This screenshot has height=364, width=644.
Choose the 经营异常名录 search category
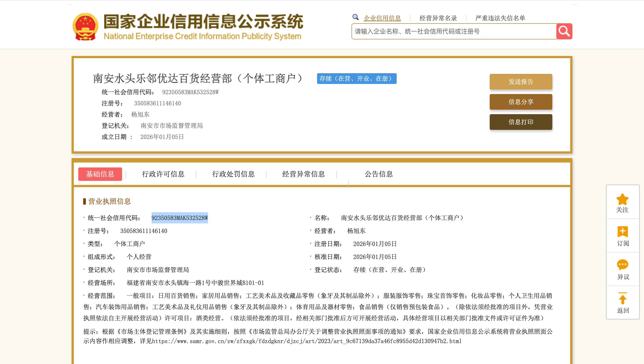click(438, 18)
